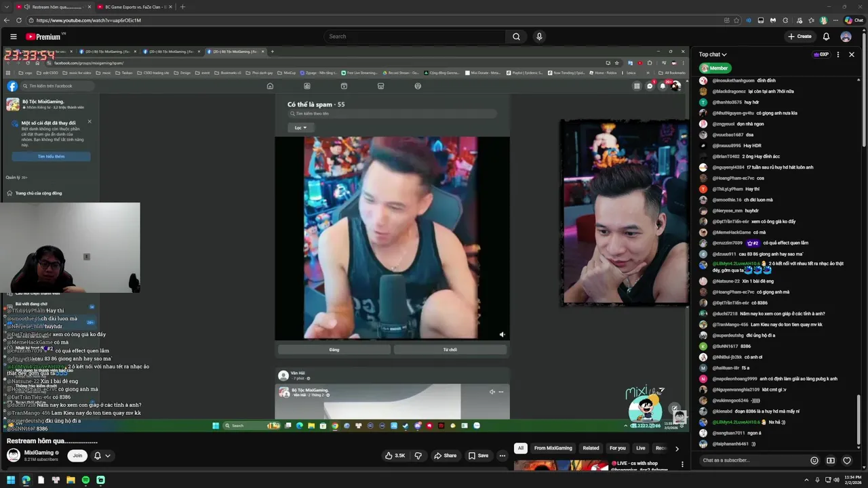
Task: Switch to the BC Game Esports vs. FaZe Clan tab
Action: coord(134,7)
